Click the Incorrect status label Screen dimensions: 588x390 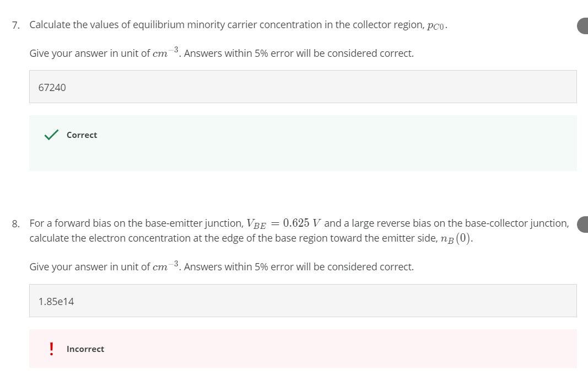85,349
